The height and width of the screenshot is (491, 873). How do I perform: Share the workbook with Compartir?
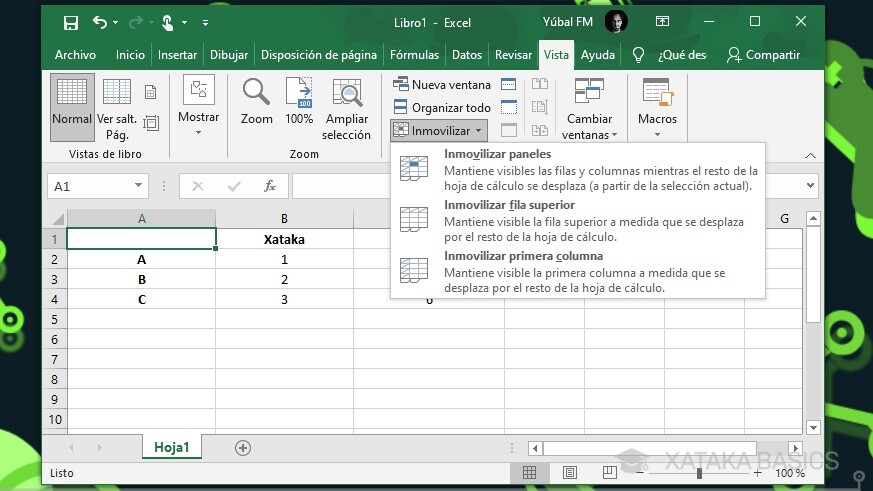click(764, 55)
